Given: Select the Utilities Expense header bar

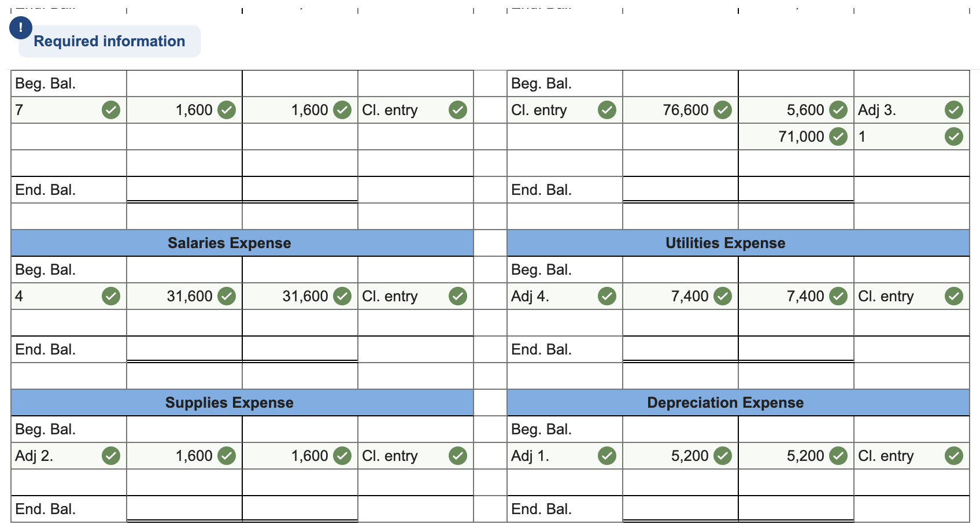Looking at the screenshot, I should (726, 243).
